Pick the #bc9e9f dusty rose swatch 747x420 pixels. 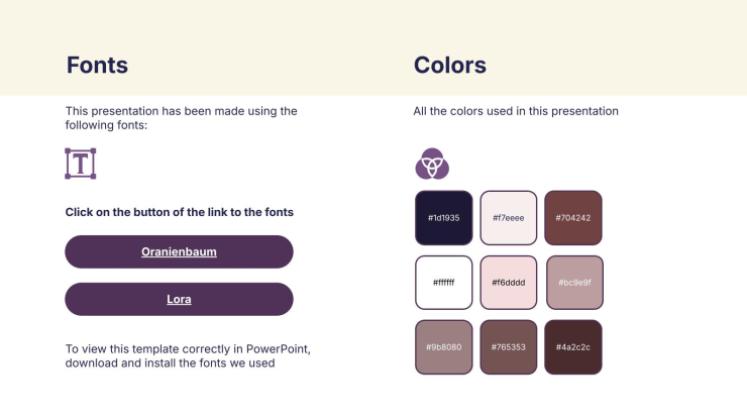tap(574, 282)
